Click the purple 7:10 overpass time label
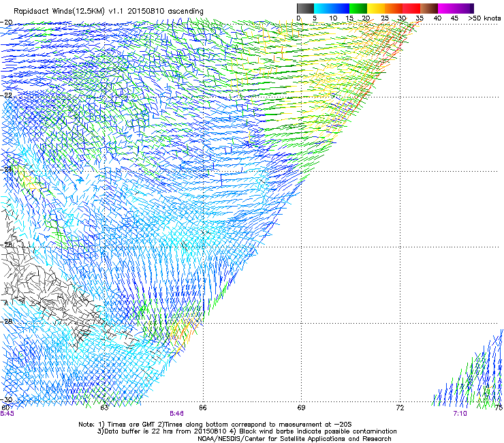Screen dimensions: 504x443 coord(460,414)
